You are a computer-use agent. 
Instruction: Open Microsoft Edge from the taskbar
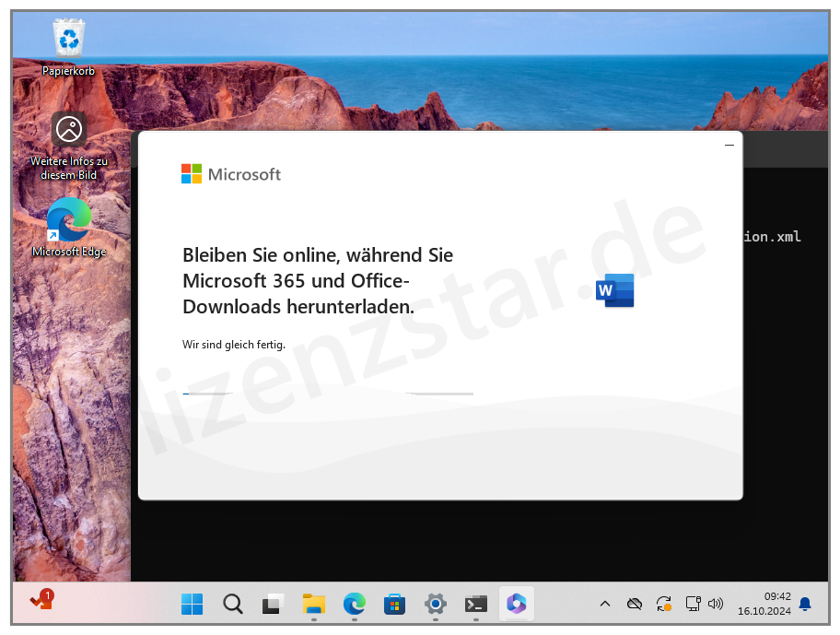point(354,605)
